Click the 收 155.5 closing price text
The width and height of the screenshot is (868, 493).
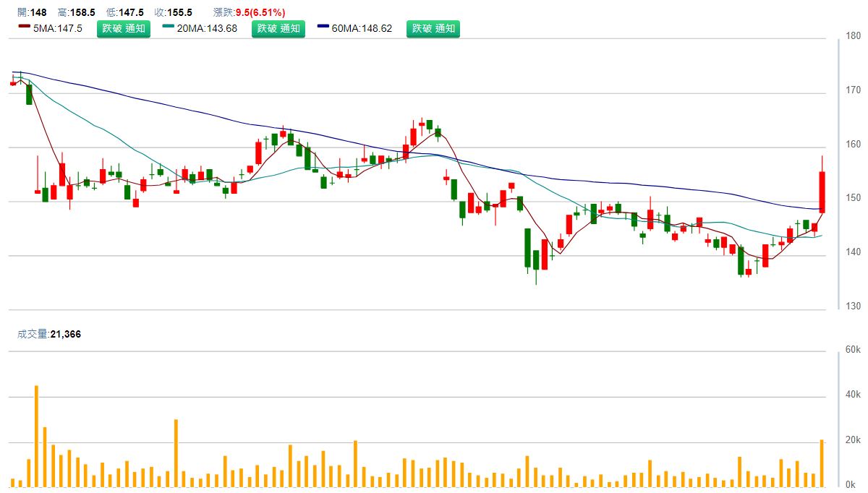(173, 13)
